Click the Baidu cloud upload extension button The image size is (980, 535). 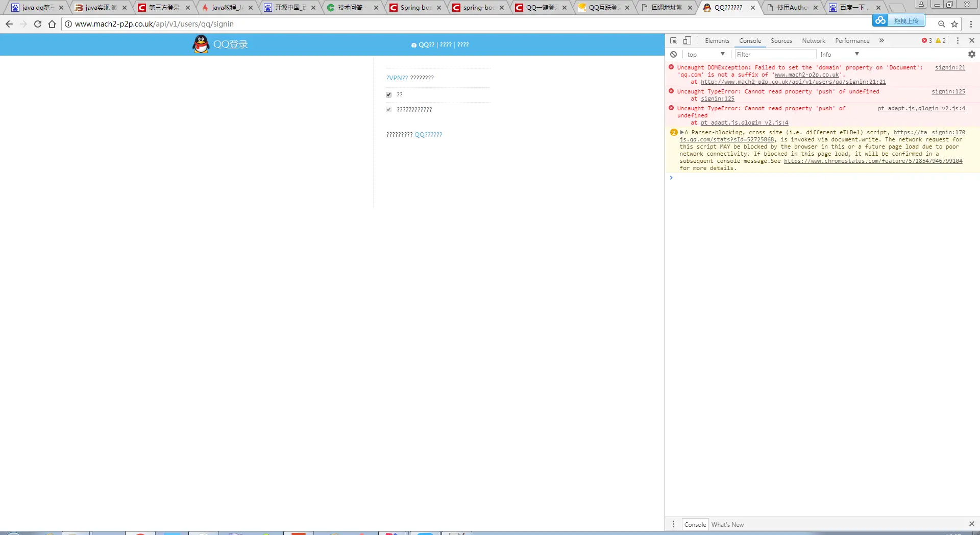[899, 20]
